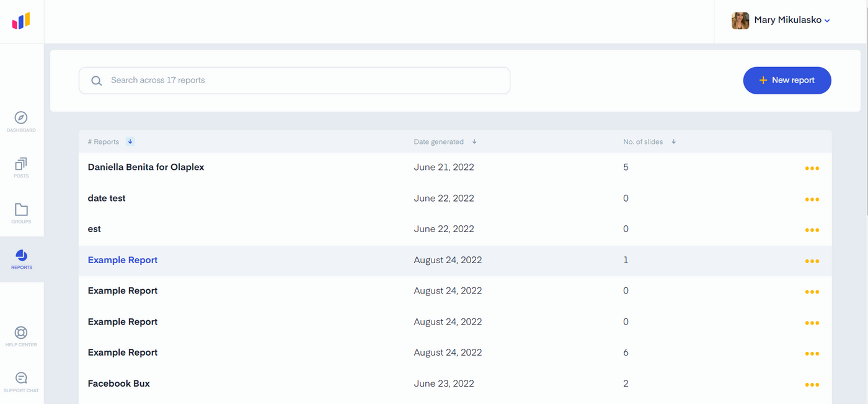868x404 pixels.
Task: Open the Facebook Bux report
Action: [x=119, y=384]
